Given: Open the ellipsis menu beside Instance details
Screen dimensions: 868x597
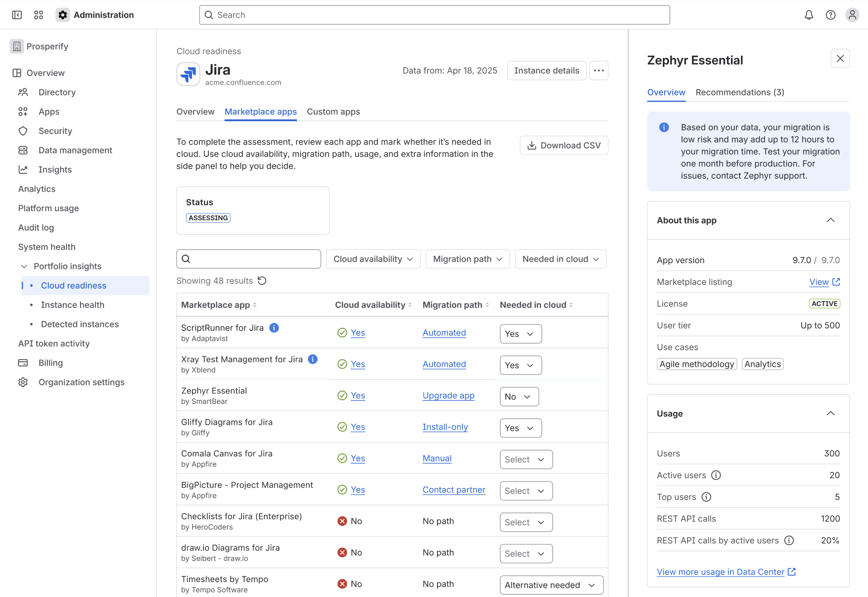Looking at the screenshot, I should coord(599,71).
